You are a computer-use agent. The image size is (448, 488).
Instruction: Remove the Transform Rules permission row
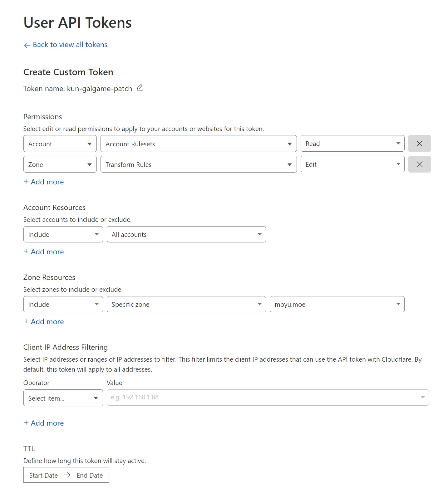[419, 164]
